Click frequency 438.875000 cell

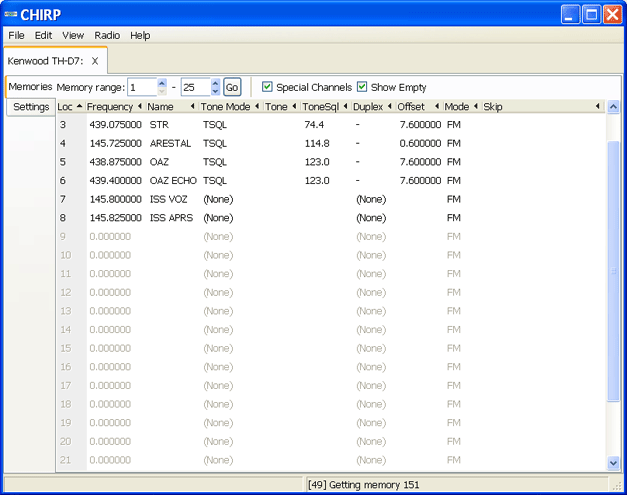[116, 162]
